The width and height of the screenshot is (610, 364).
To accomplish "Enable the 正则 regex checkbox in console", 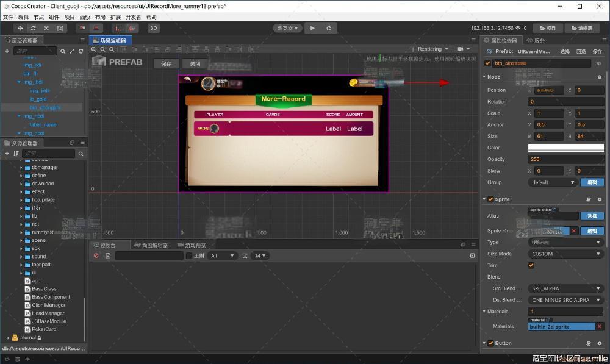I will tap(189, 255).
